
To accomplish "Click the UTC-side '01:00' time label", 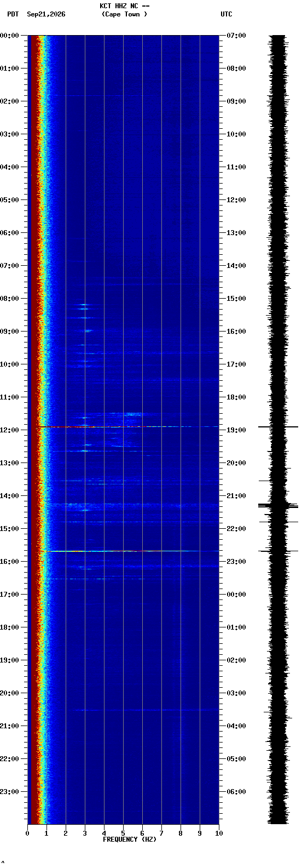I will tap(236, 627).
